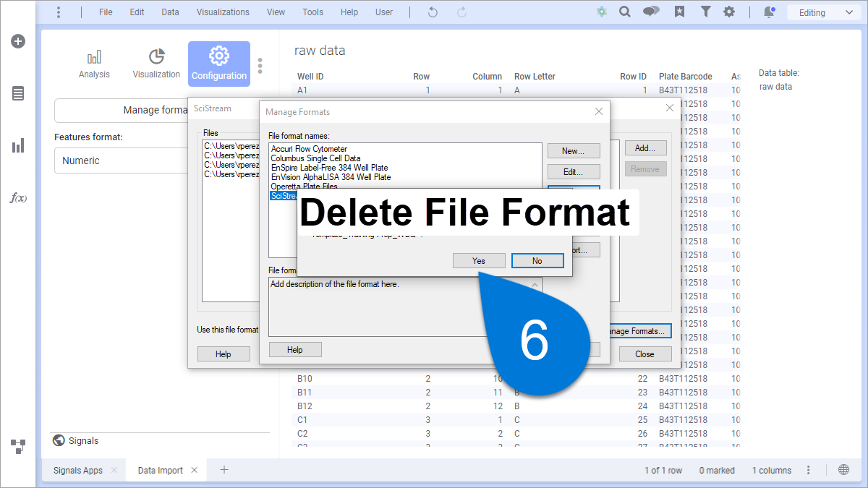Open the data flow icon at sidebar bottom

(18, 446)
